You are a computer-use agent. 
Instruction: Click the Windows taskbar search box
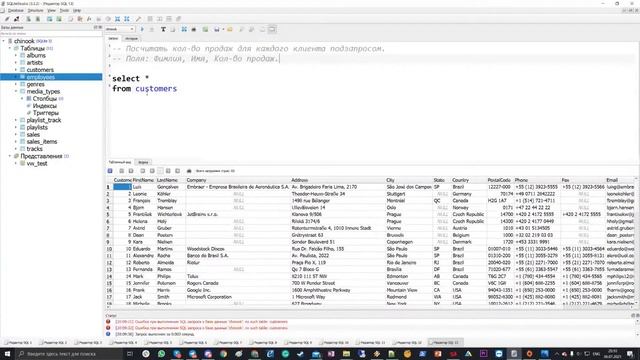tap(69, 353)
